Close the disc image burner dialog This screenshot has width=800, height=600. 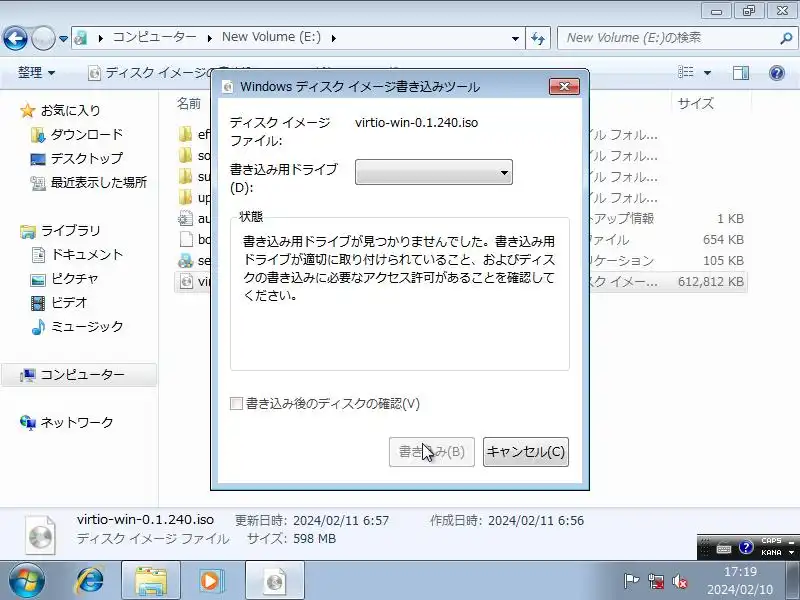point(564,87)
